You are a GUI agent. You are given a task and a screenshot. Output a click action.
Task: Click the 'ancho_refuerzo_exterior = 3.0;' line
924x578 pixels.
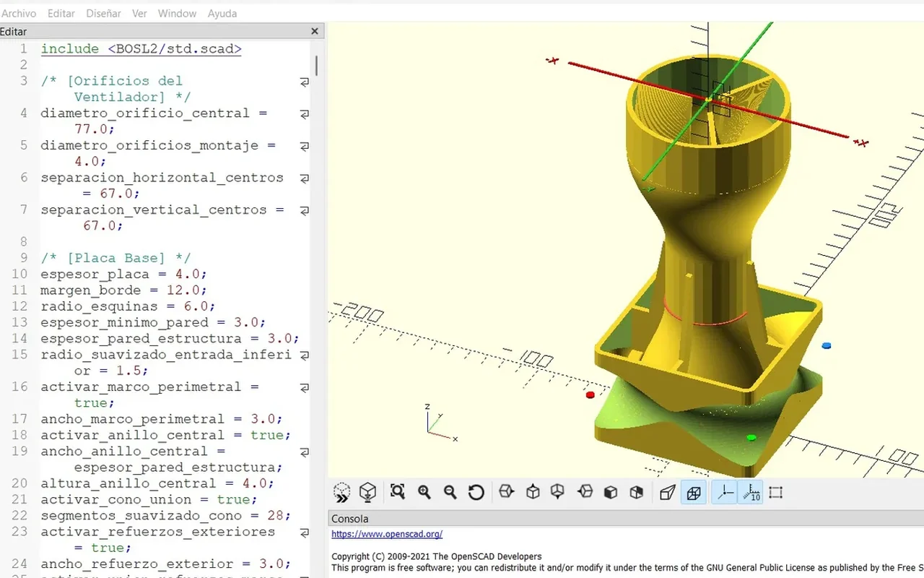pyautogui.click(x=166, y=564)
